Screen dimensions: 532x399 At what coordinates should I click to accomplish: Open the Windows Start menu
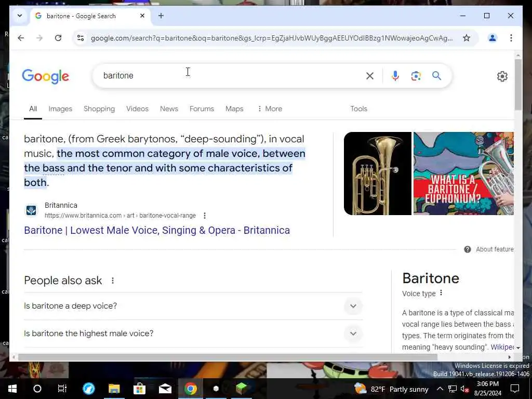[12, 389]
